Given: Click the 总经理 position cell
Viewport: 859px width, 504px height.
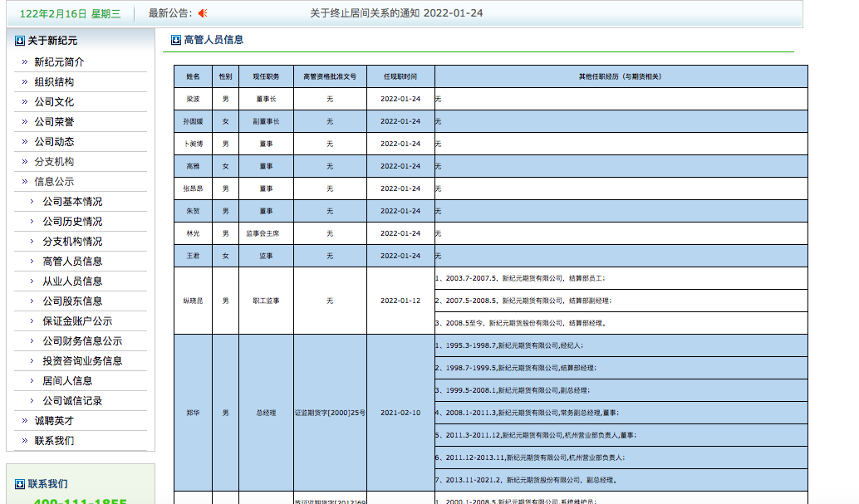Looking at the screenshot, I should coord(266,413).
